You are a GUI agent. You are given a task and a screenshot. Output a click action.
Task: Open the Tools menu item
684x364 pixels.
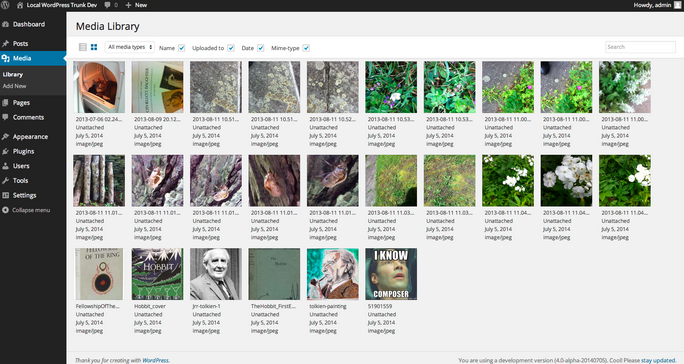pos(33,181)
